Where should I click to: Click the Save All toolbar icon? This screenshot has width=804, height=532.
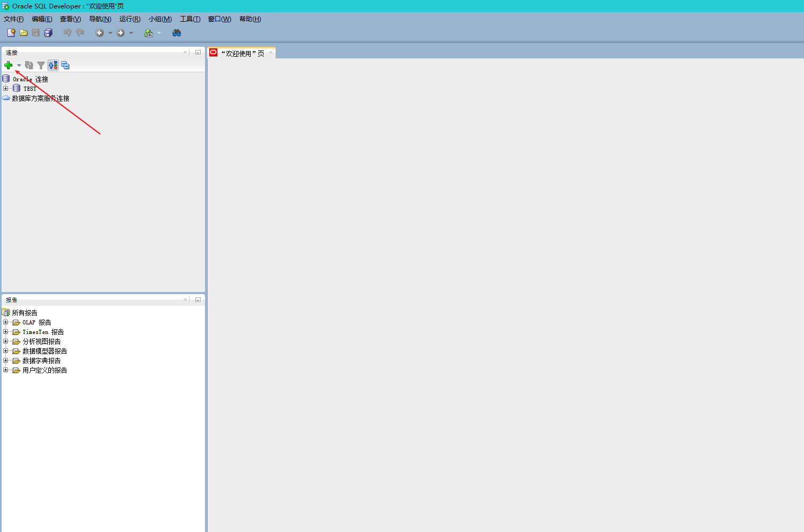click(48, 33)
